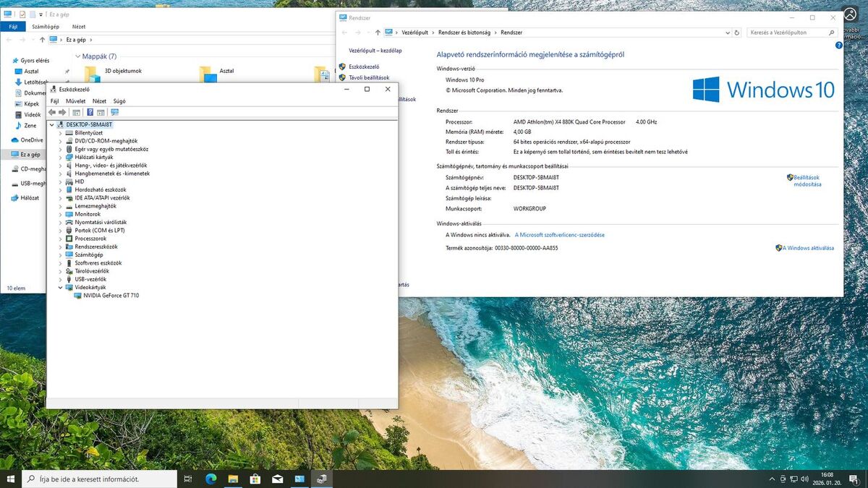The image size is (868, 488).
Task: Launch Microsoft Edge from taskbar
Action: click(210, 479)
